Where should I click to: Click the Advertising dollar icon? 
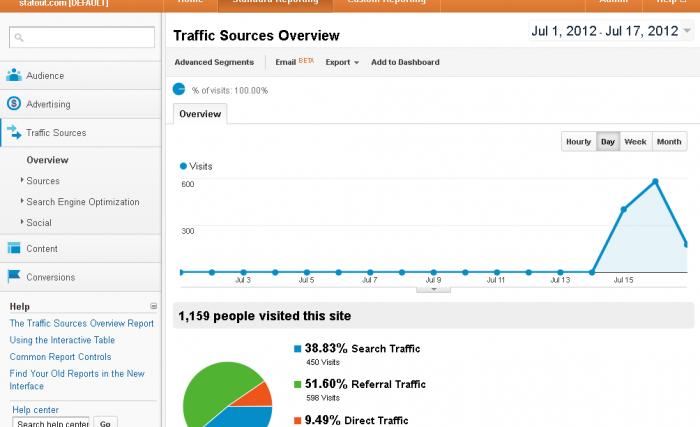coord(14,104)
